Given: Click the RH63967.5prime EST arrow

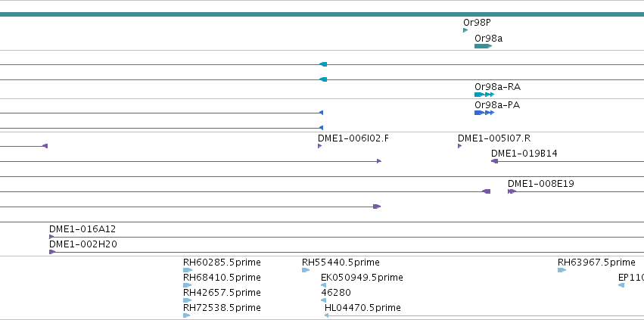Looking at the screenshot, I should (562, 270).
